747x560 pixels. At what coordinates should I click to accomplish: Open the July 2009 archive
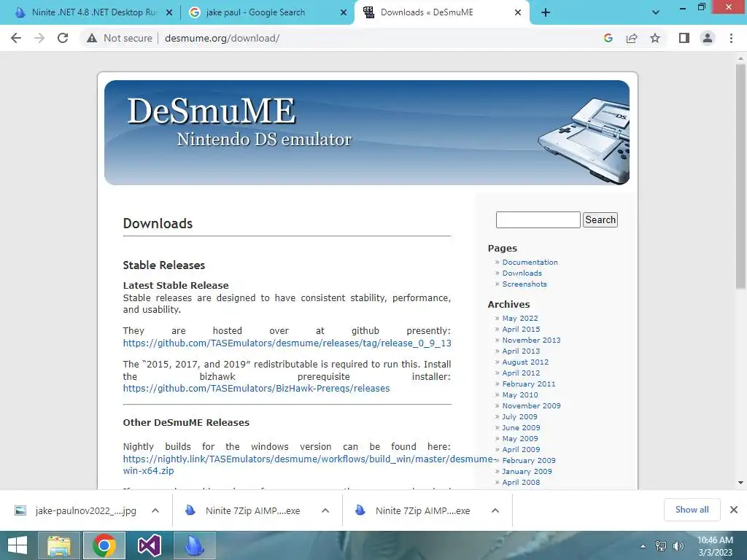coord(519,416)
